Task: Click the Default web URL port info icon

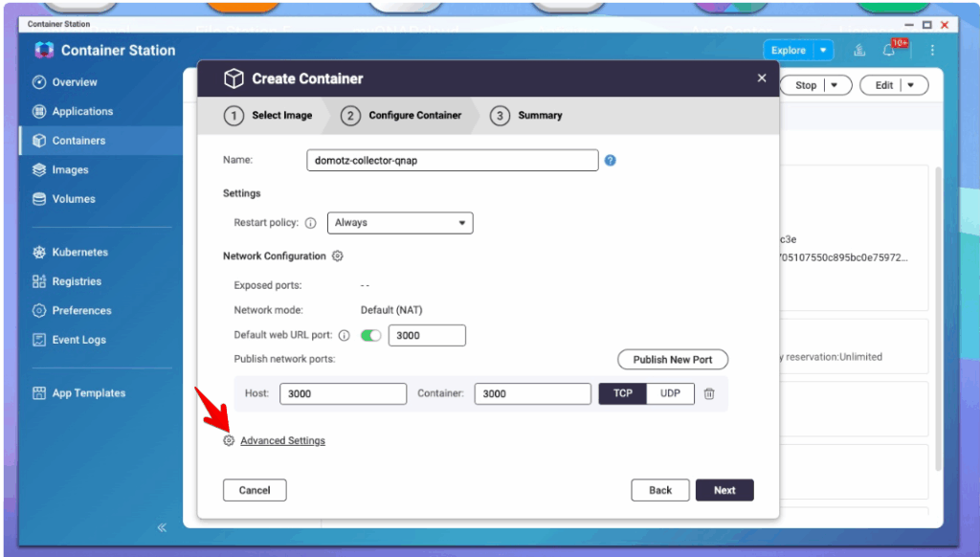Action: tap(345, 336)
